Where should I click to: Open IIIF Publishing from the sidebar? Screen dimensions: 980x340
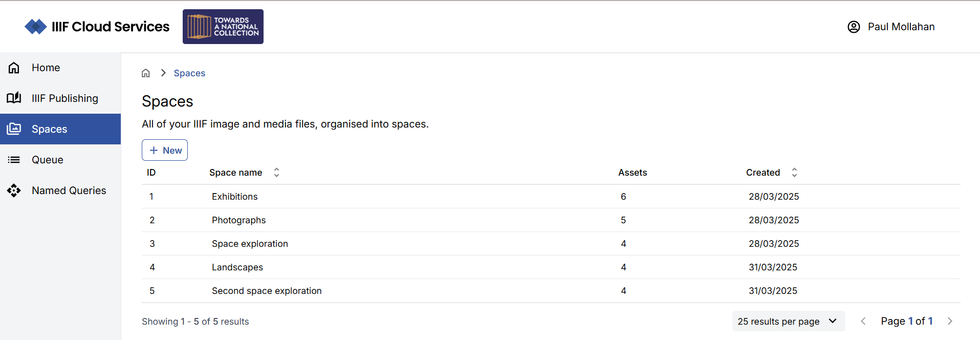pyautogui.click(x=65, y=98)
